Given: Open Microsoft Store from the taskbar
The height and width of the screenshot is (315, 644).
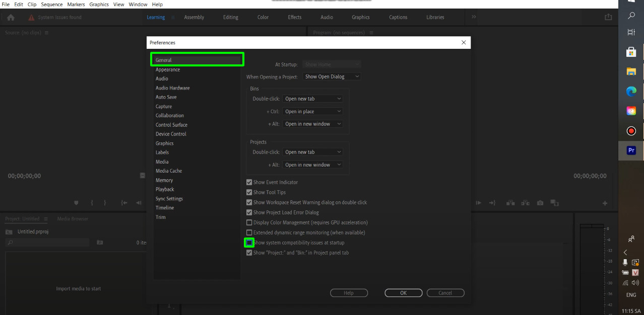Looking at the screenshot, I should (631, 51).
